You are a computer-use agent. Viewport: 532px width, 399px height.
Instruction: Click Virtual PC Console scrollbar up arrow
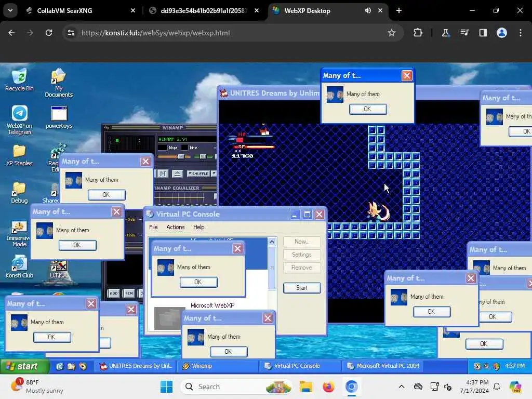point(272,242)
